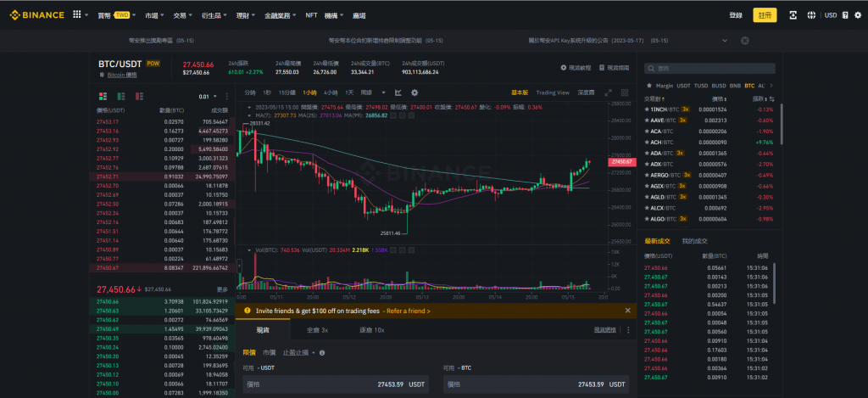The height and width of the screenshot is (398, 868).
Task: Select the 全倉 3x margin tab
Action: 318,330
